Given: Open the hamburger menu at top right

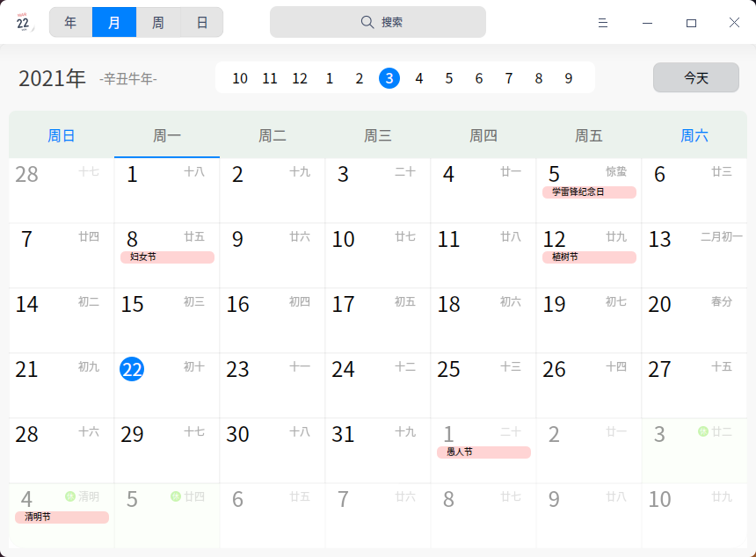Looking at the screenshot, I should tap(603, 23).
